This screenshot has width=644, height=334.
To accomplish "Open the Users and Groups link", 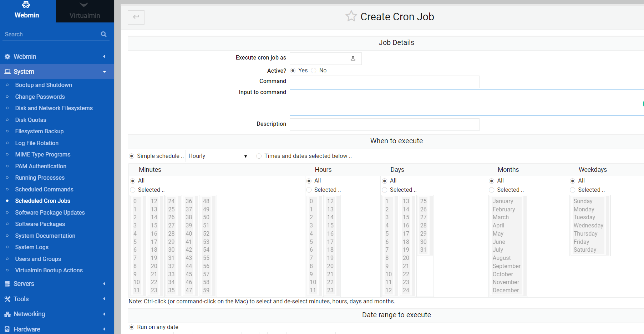I will coord(38,259).
